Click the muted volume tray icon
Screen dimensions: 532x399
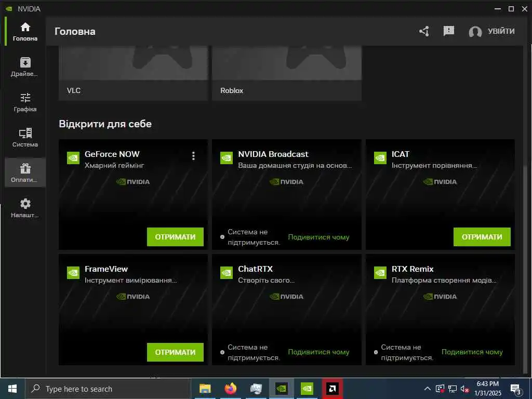(x=465, y=389)
